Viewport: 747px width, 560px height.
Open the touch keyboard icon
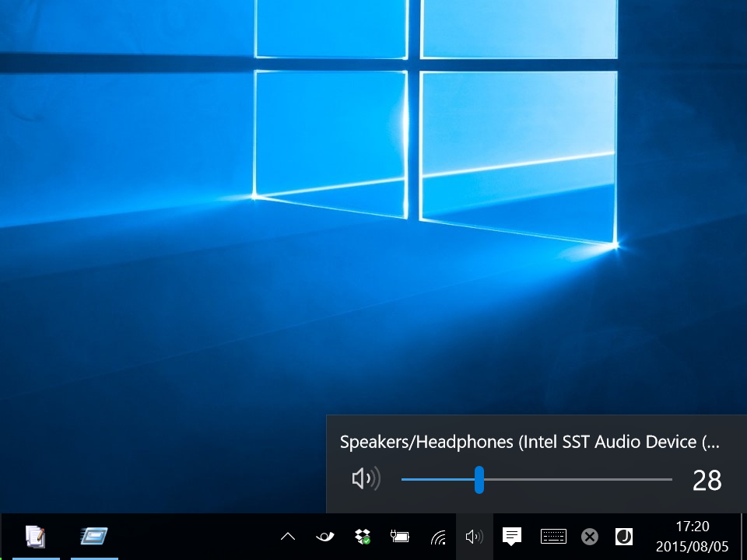point(552,536)
